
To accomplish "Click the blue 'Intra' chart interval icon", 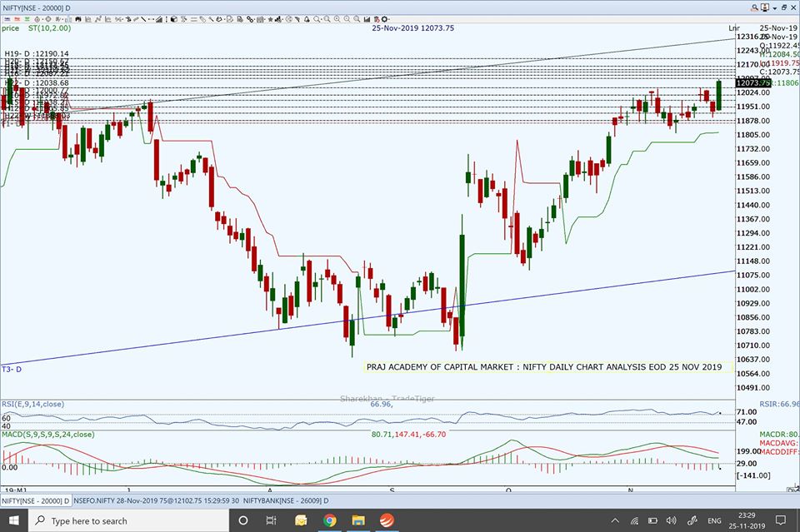I will 7,19.
